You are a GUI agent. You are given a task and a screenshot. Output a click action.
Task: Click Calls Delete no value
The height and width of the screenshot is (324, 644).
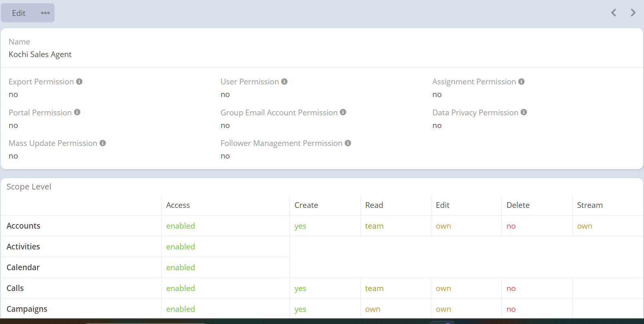tap(511, 289)
